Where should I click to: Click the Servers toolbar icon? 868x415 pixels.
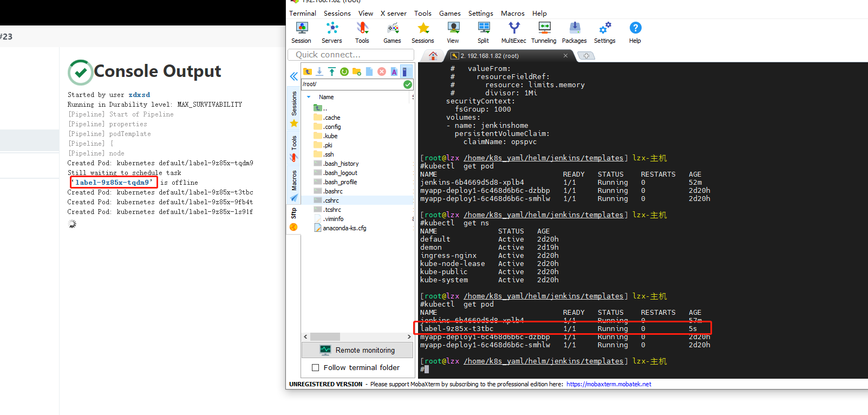tap(332, 33)
